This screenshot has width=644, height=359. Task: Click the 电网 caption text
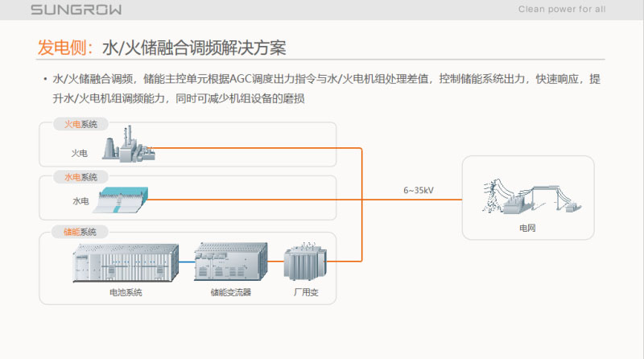[527, 229]
